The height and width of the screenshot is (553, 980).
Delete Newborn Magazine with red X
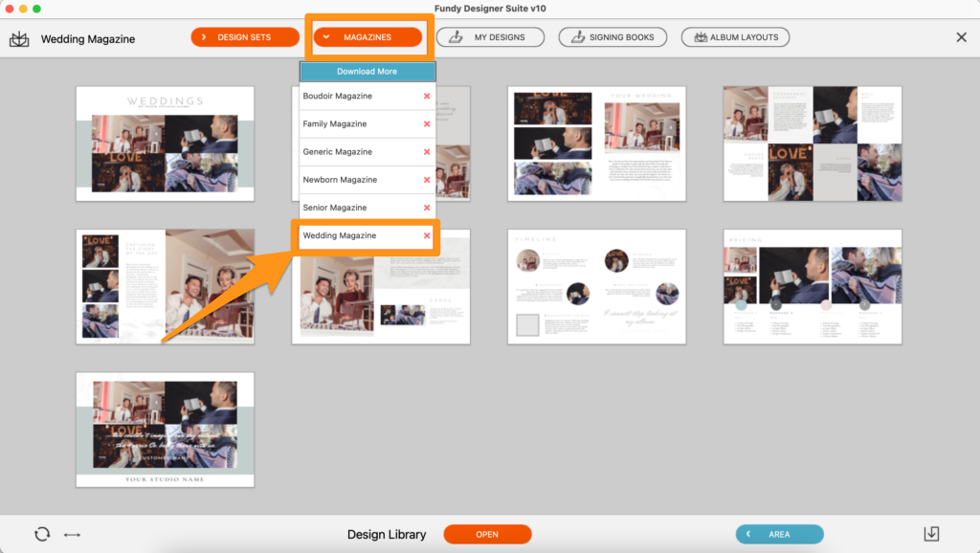click(x=427, y=180)
